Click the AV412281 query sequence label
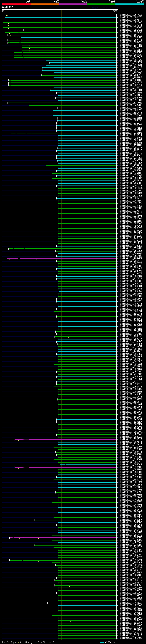 tap(8, 7)
